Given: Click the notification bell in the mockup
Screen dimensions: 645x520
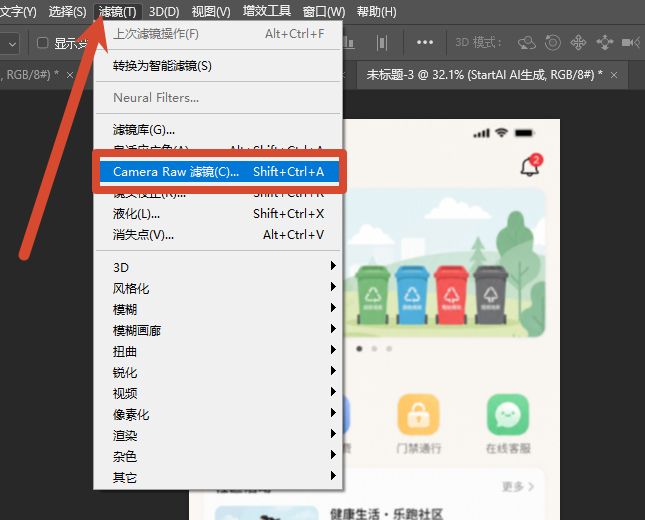Looking at the screenshot, I should click(530, 166).
